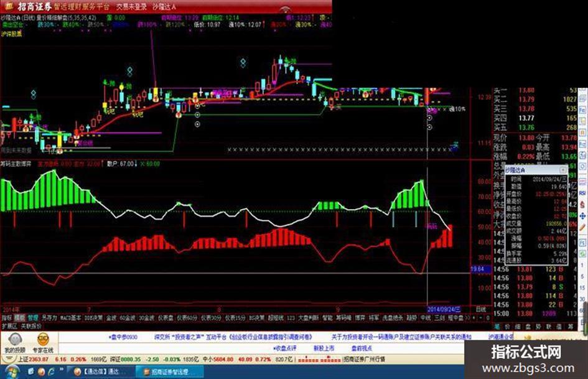Click the magnifier icon in right sidebar

(582, 167)
